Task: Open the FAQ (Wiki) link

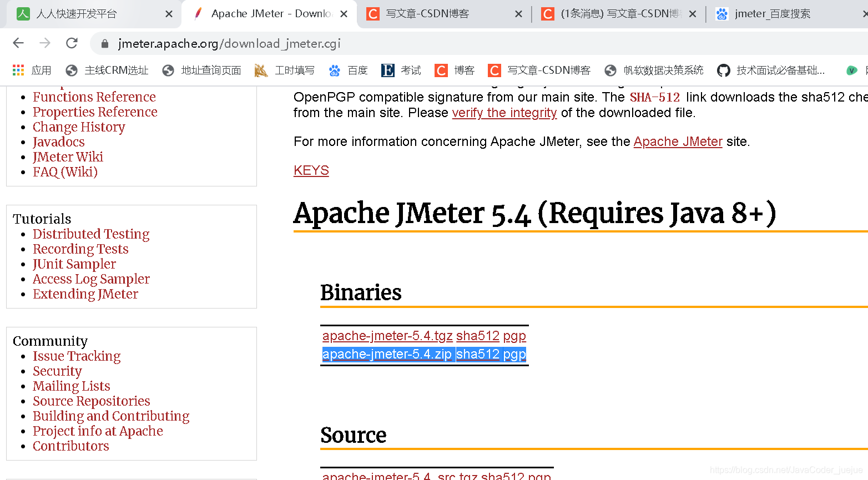Action: 65,172
